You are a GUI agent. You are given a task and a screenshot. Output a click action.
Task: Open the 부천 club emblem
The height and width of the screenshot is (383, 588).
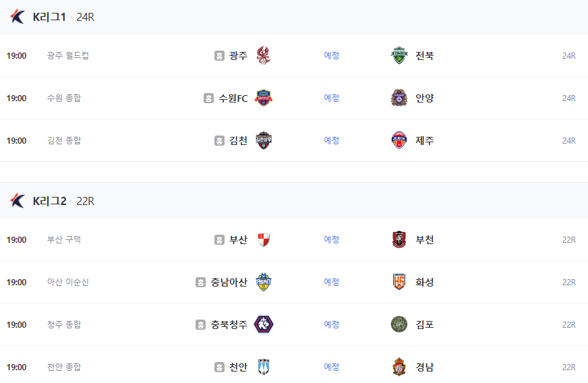[x=399, y=239]
